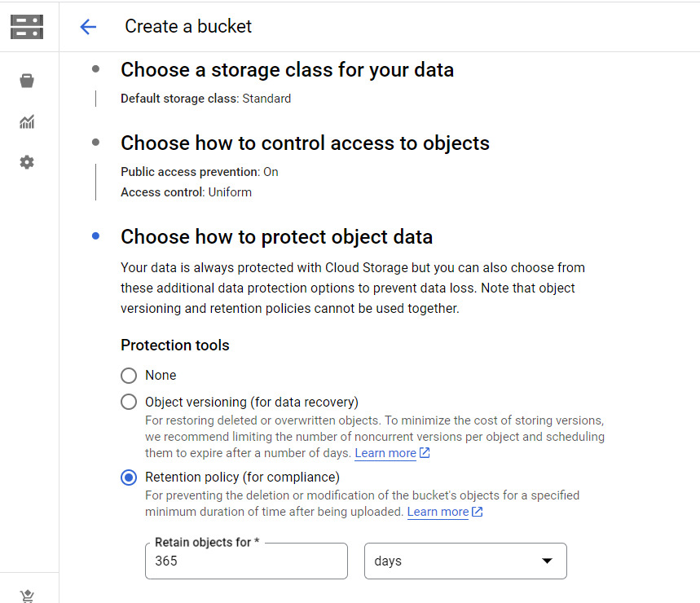Viewport: 700px width, 603px height.
Task: Open the Monitoring chart sidebar icon
Action: click(x=27, y=121)
